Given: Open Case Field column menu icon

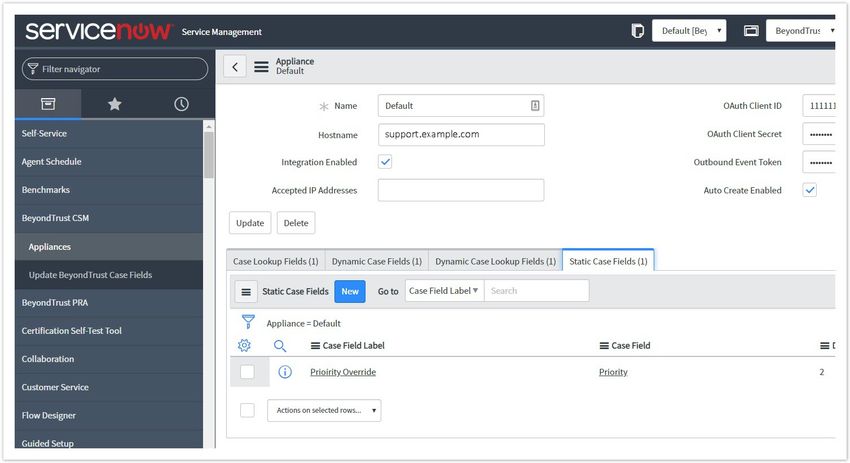Looking at the screenshot, I should (604, 346).
